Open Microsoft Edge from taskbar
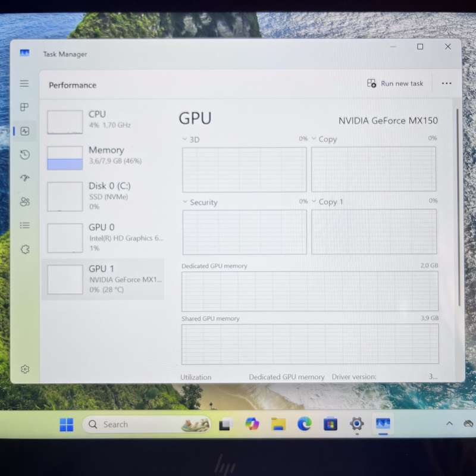 (x=305, y=424)
